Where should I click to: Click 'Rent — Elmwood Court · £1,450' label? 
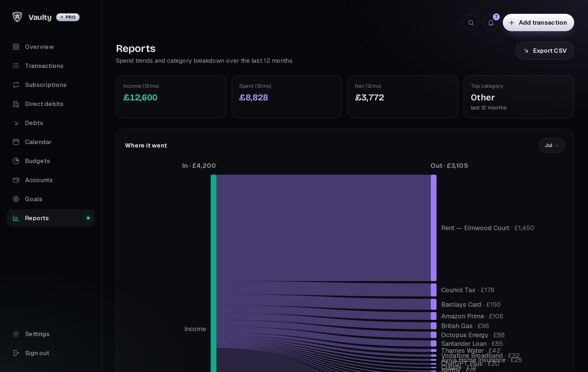coord(488,228)
